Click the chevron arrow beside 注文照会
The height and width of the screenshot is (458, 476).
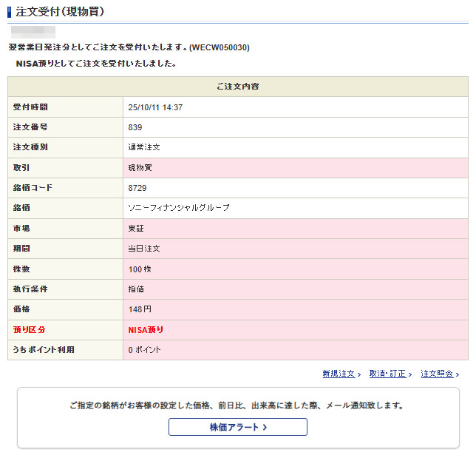pos(458,374)
